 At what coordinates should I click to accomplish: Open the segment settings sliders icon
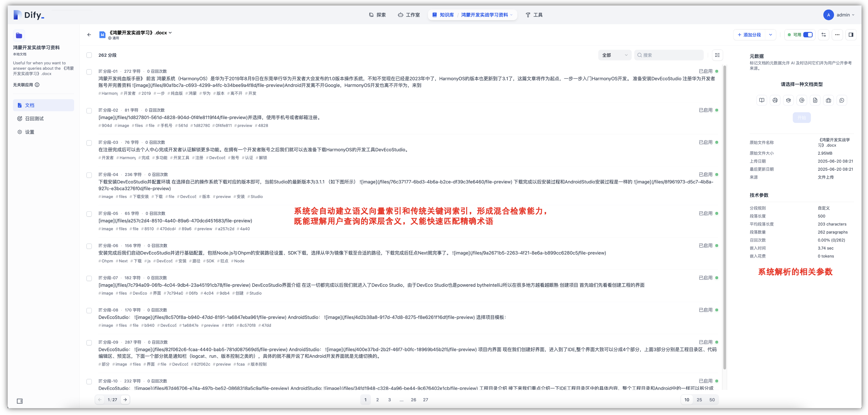point(824,35)
